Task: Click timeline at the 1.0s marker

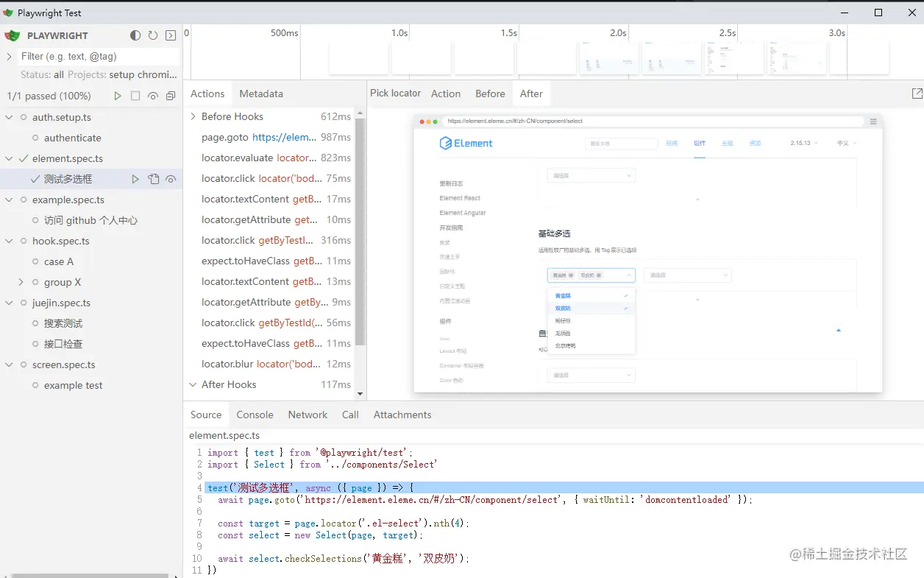Action: tap(399, 33)
